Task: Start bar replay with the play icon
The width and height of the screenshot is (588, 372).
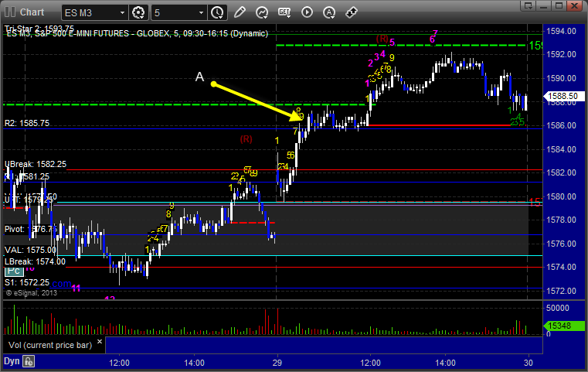Action: point(307,12)
